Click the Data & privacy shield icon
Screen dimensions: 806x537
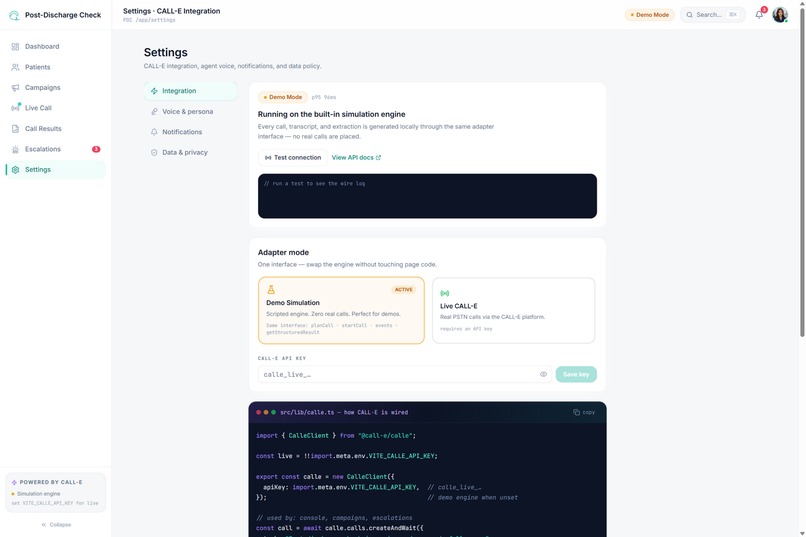(x=154, y=153)
